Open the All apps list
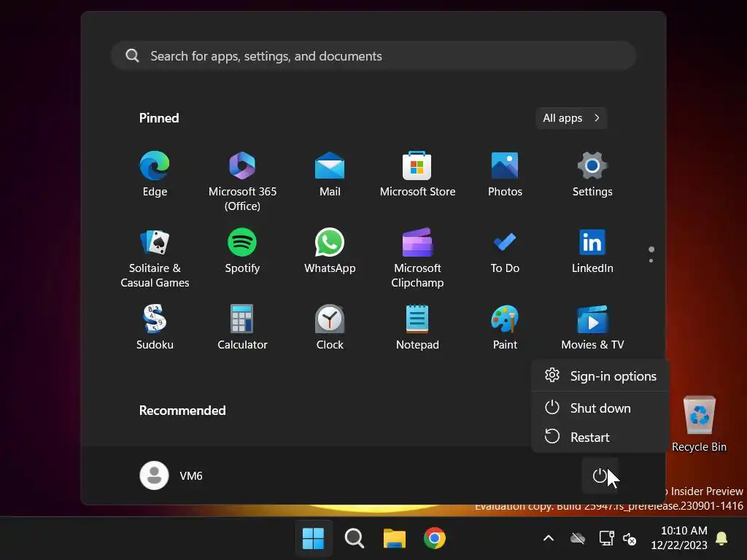Viewport: 747px width, 560px height. tap(571, 118)
